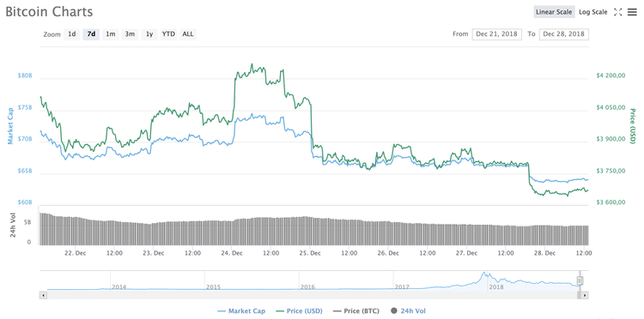Open the chart hamburger menu icon
The width and height of the screenshot is (644, 319).
point(632,12)
